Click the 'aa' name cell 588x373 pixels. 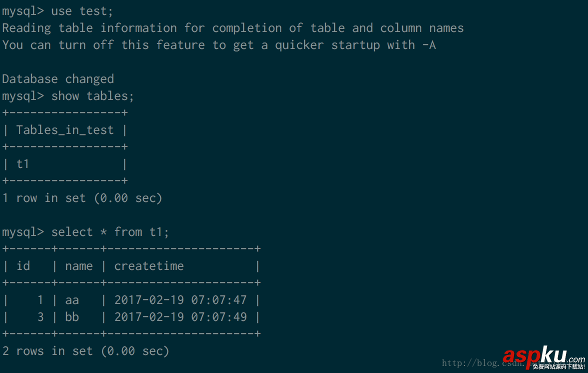click(72, 300)
